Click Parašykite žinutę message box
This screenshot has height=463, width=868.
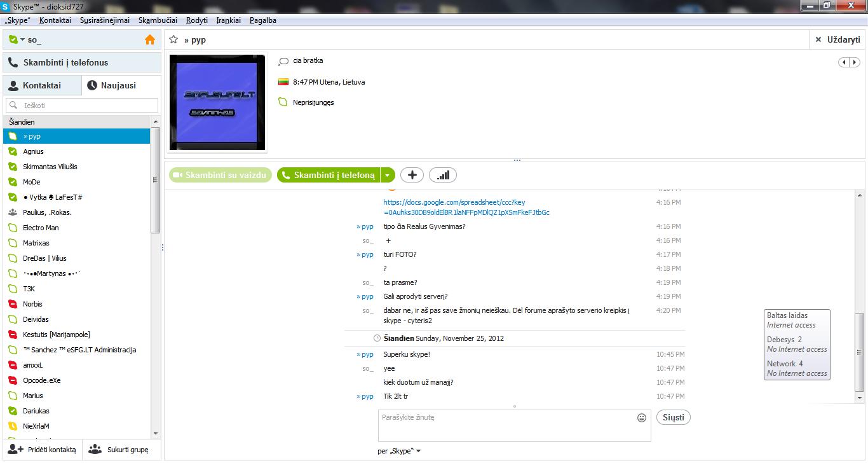click(515, 425)
